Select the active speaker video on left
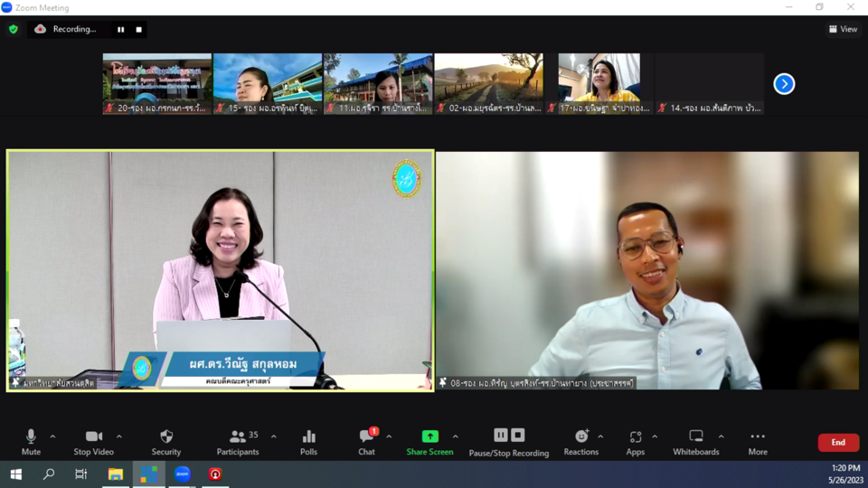This screenshot has width=868, height=488. (221, 270)
